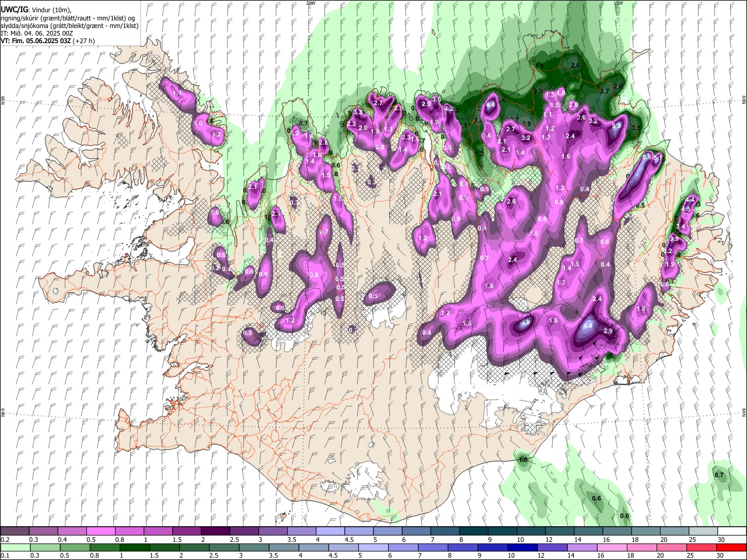
Task: Pick pink lower legend swatch between 18 and 20
Action: 643,547
